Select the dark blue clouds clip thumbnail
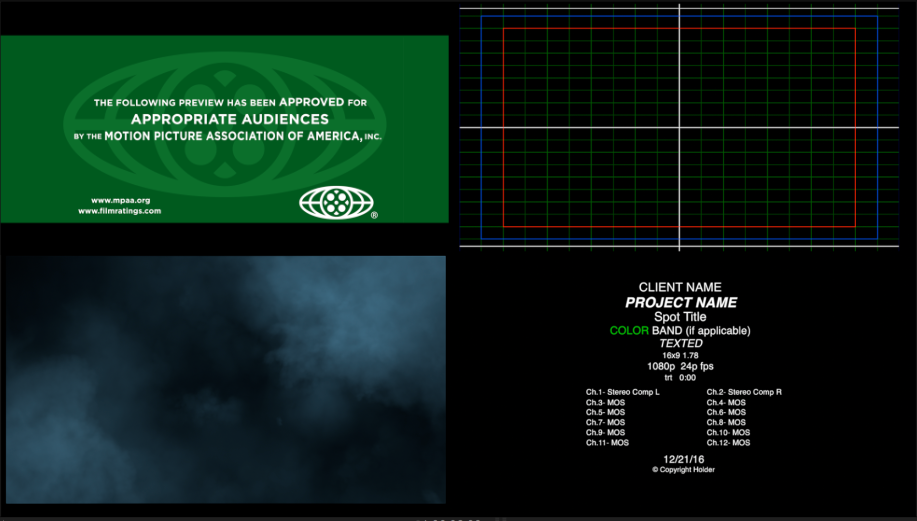Image resolution: width=917 pixels, height=521 pixels. tap(224, 379)
